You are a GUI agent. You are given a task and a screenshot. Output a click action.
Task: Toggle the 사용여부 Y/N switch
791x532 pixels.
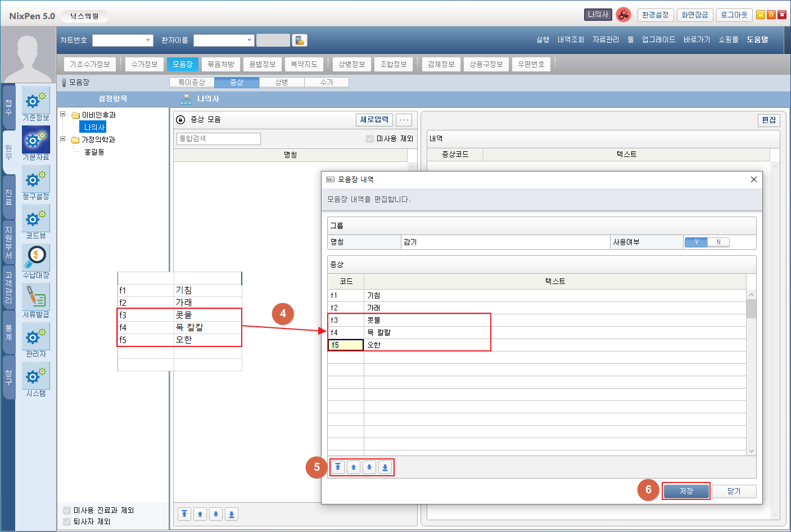point(707,242)
